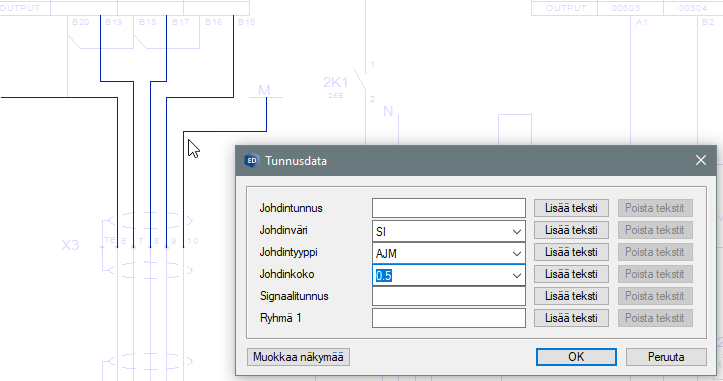Click the Johdinkoko field showing 0.5
The image size is (723, 381).
tap(449, 275)
